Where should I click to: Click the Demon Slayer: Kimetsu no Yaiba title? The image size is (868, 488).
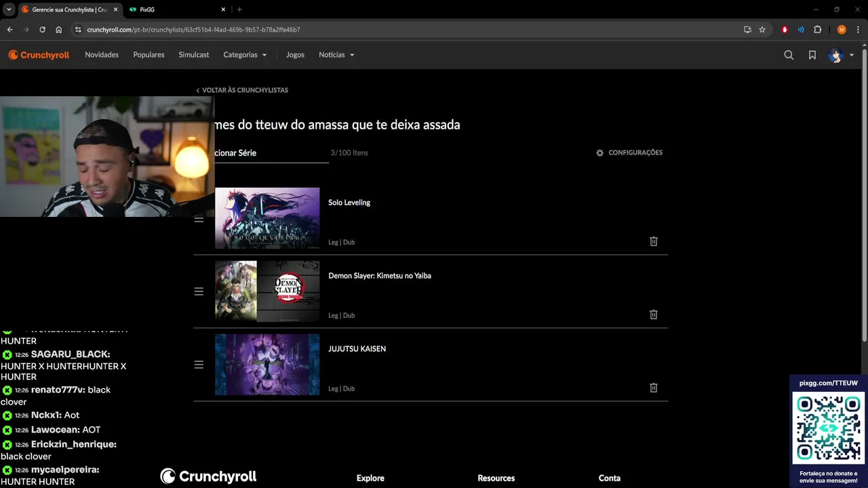[380, 276]
